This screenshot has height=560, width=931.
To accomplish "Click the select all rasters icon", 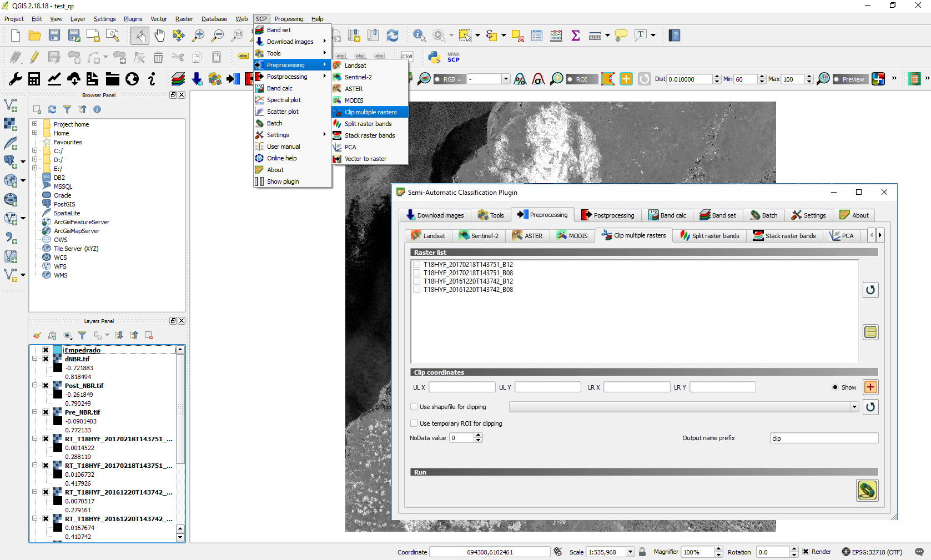I will pyautogui.click(x=870, y=332).
